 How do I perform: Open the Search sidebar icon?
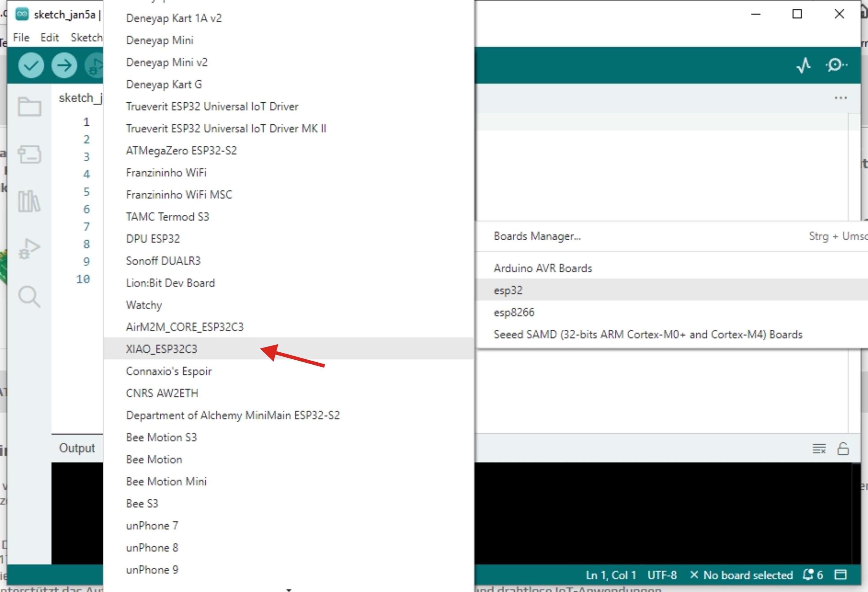point(29,297)
